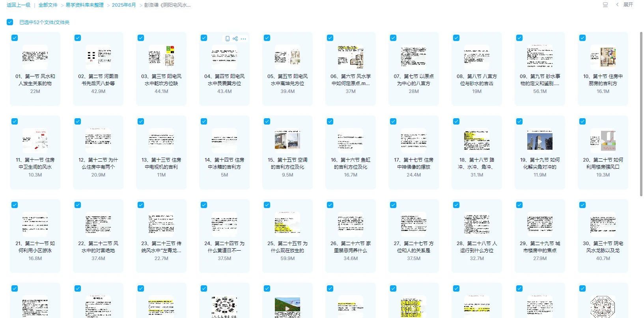
Task: Click the share icon on file 04 card
Action: (x=235, y=39)
